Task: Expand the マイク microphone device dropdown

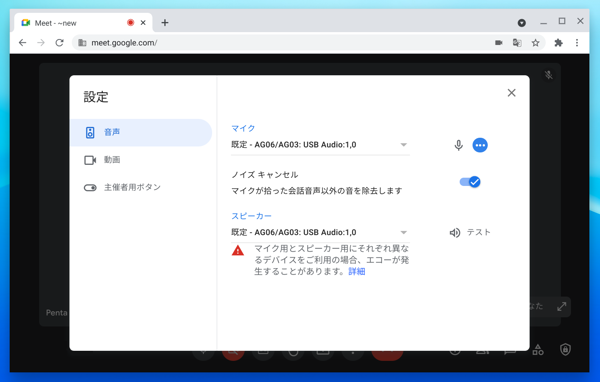Action: pyautogui.click(x=320, y=145)
